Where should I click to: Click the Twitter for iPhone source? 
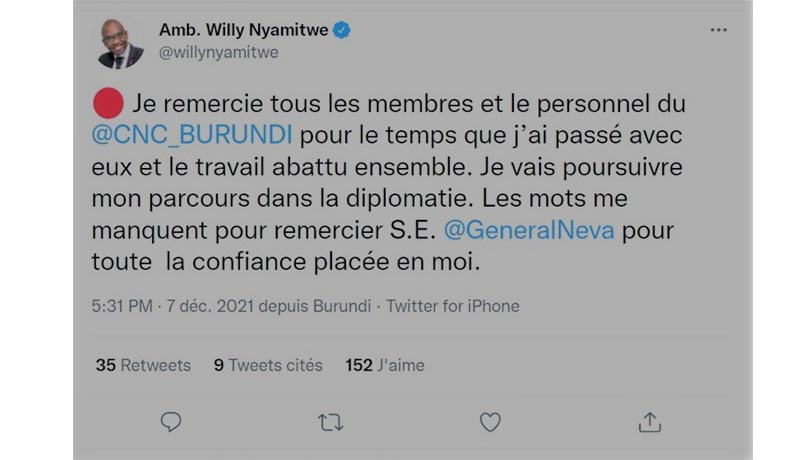(x=452, y=305)
